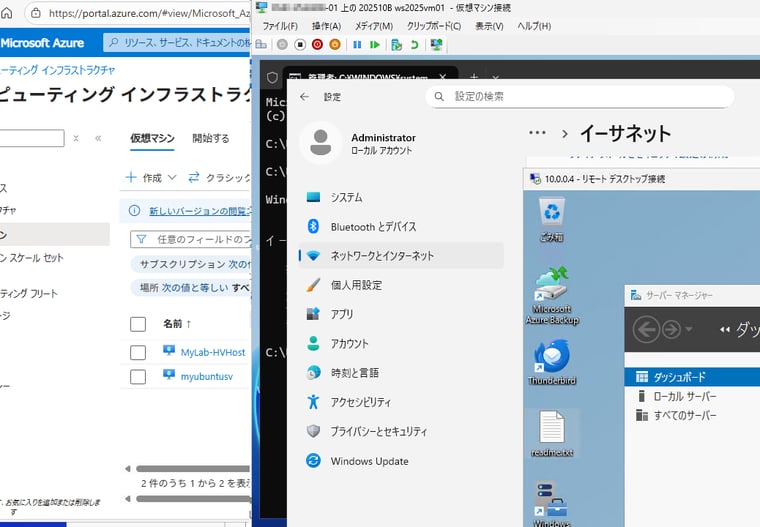Click the クラシック switch button

(x=219, y=177)
